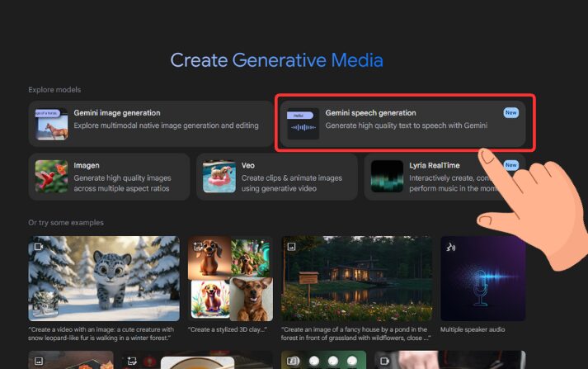Click the video icon on snow leopard thumbnail
Screen dimensions: 588x369
tap(39, 247)
